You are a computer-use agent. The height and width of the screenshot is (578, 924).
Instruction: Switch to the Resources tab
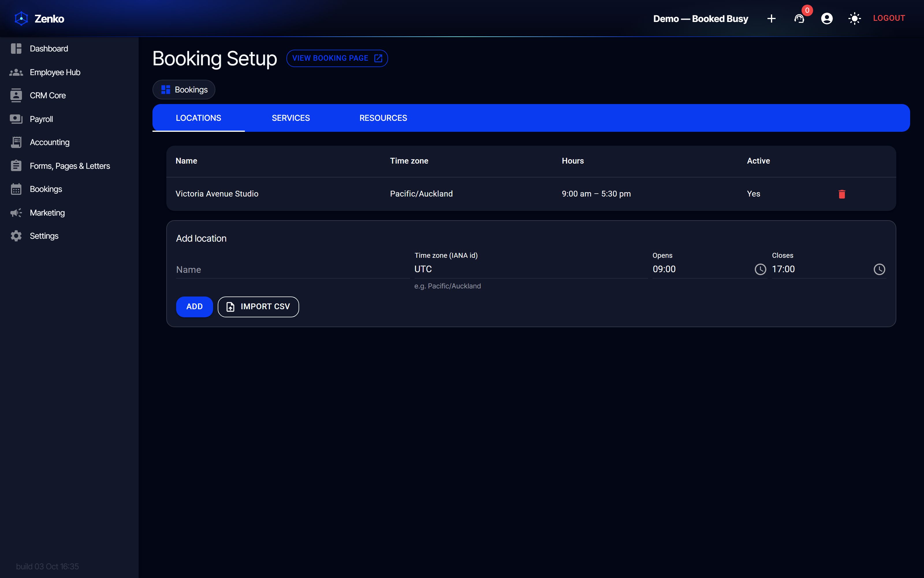(383, 118)
